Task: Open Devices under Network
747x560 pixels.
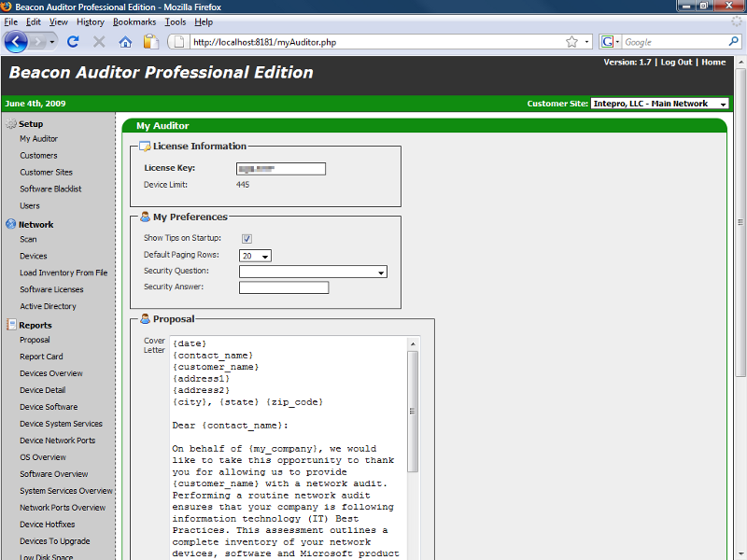Action: point(34,256)
